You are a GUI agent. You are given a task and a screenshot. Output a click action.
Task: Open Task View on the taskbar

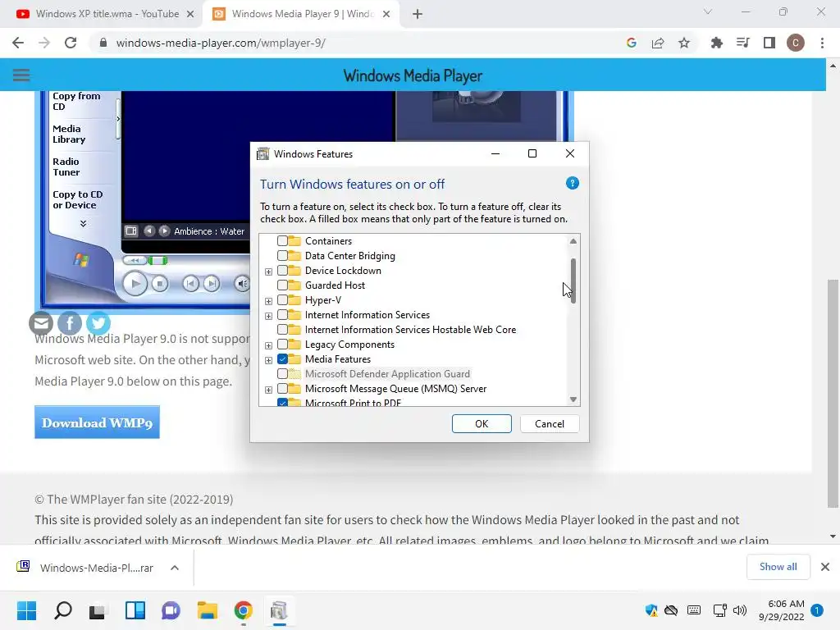[97, 610]
